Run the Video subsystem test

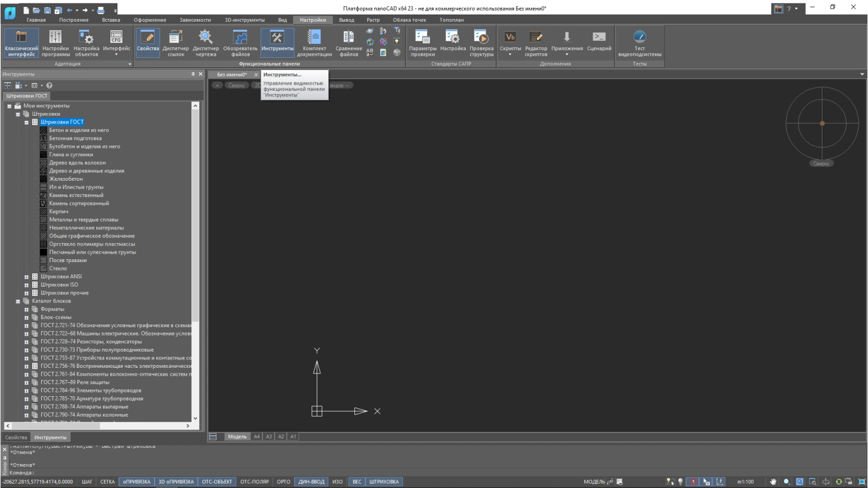(639, 42)
